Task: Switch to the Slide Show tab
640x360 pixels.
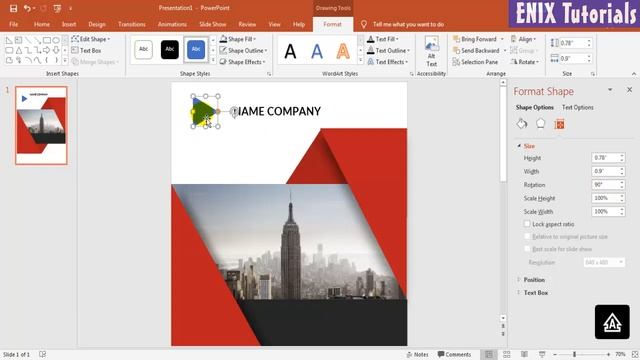Action: [x=213, y=24]
